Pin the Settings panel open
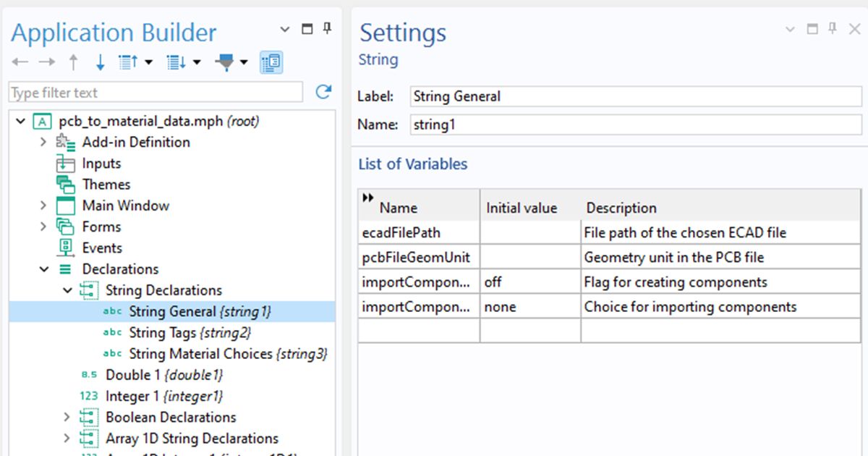This screenshot has width=868, height=456. pos(833,29)
